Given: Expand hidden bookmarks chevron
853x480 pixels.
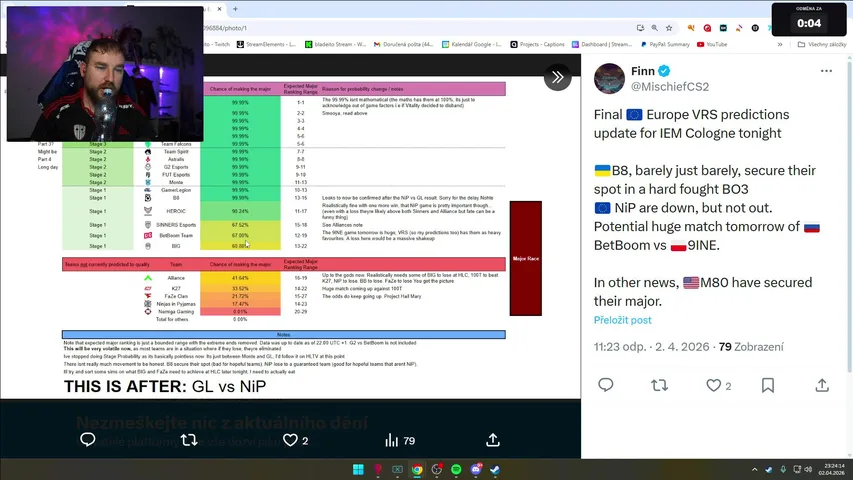Looking at the screenshot, I should point(780,45).
